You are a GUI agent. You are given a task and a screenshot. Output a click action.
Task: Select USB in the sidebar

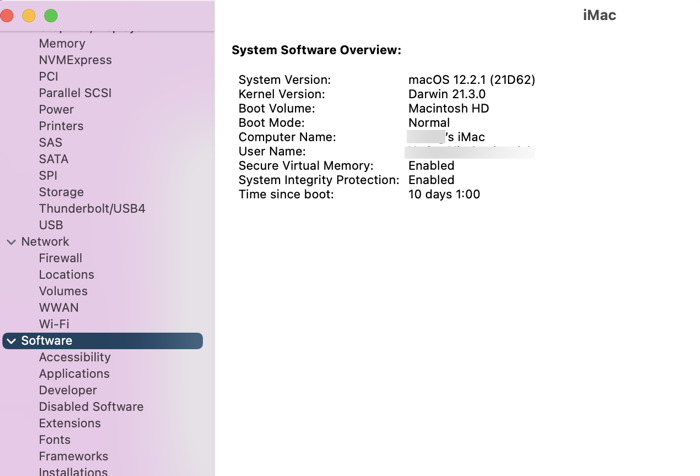pyautogui.click(x=51, y=225)
